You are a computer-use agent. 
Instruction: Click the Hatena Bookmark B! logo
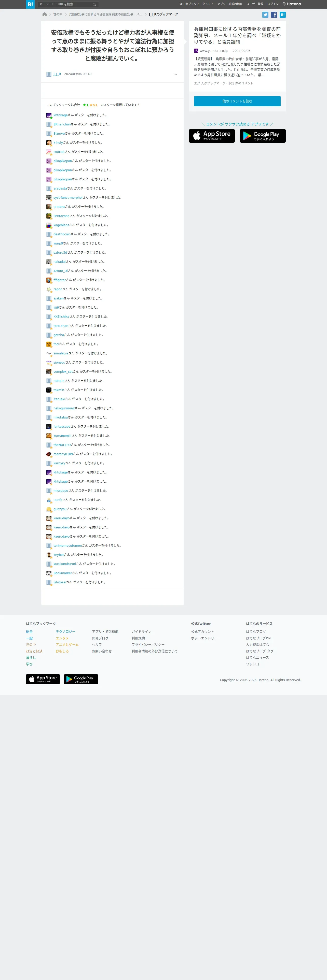(x=30, y=4)
